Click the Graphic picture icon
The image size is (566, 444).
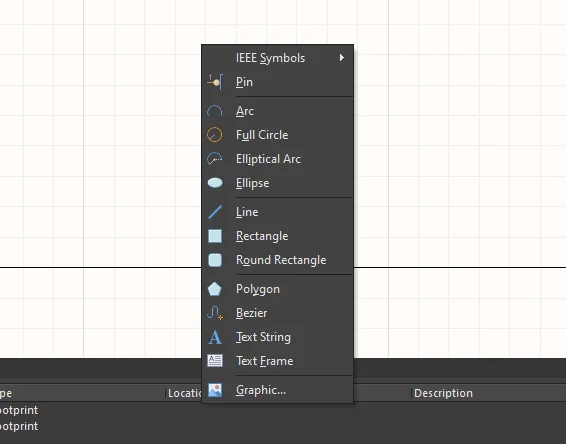(215, 390)
